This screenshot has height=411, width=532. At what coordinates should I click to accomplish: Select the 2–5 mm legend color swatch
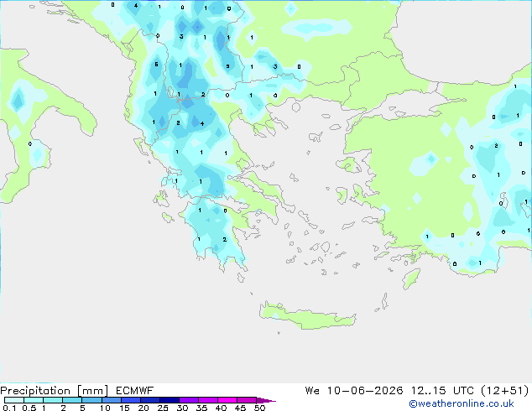click(x=72, y=400)
